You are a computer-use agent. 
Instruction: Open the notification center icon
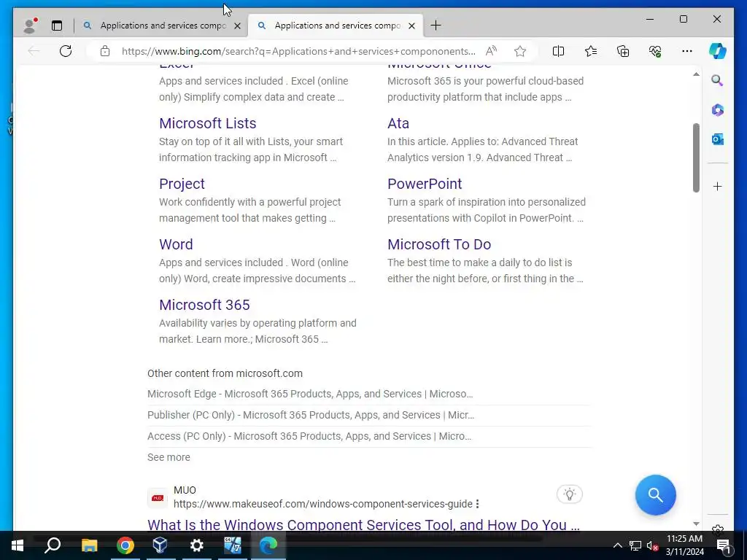[724, 545]
